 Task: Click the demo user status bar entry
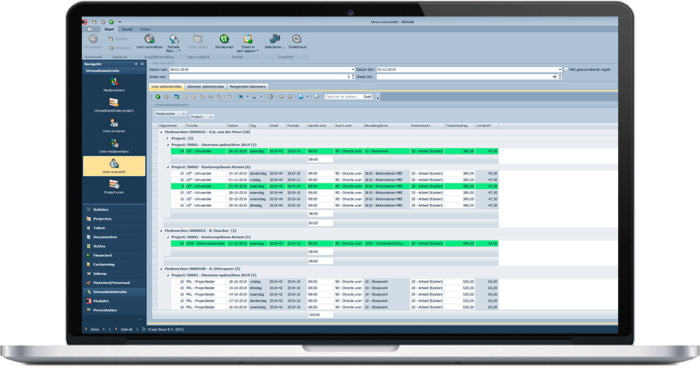click(95, 330)
